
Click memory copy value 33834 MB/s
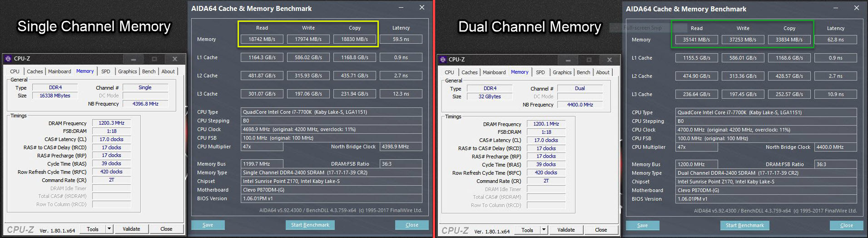[789, 40]
